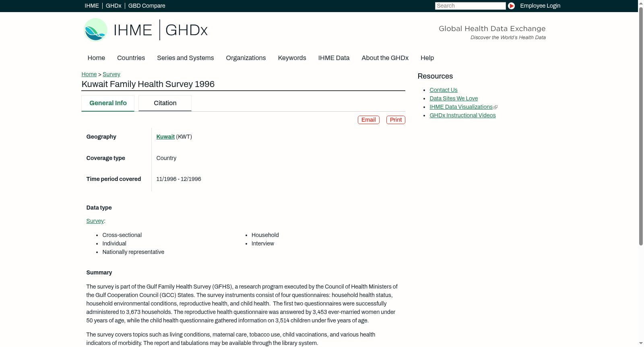Click the Nationally representative list item
Viewport: 644px width, 347px height.
tap(133, 252)
